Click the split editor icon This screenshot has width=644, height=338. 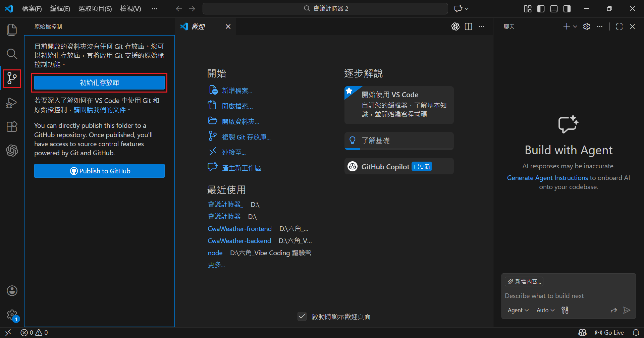coord(469,26)
